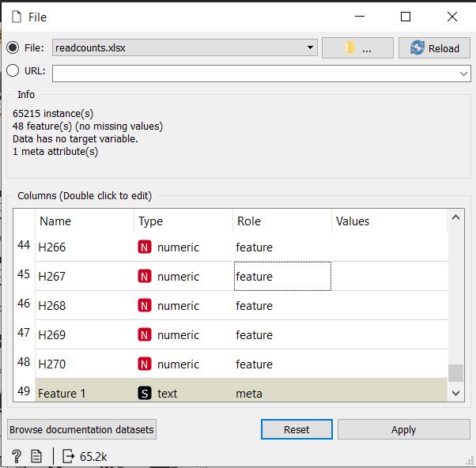Click the browse folder button
This screenshot has height=468, width=476.
pyautogui.click(x=357, y=48)
